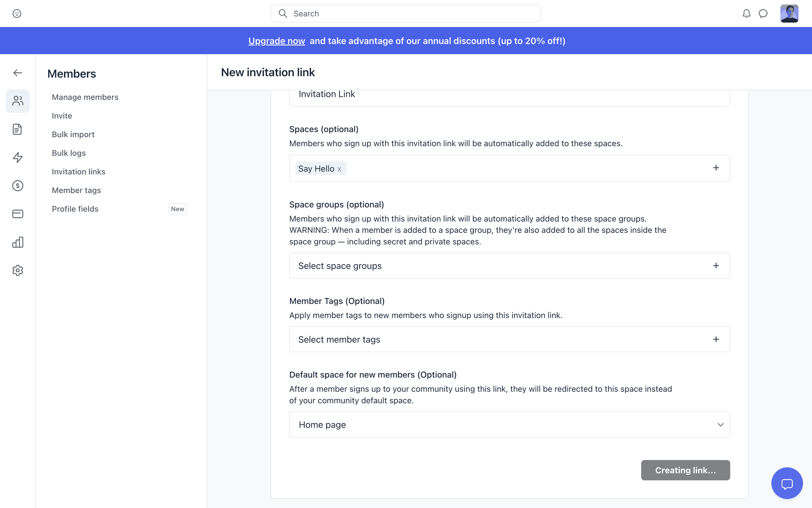Viewport: 812px width, 508px height.
Task: Click the plus icon in space groups field
Action: pyautogui.click(x=716, y=265)
